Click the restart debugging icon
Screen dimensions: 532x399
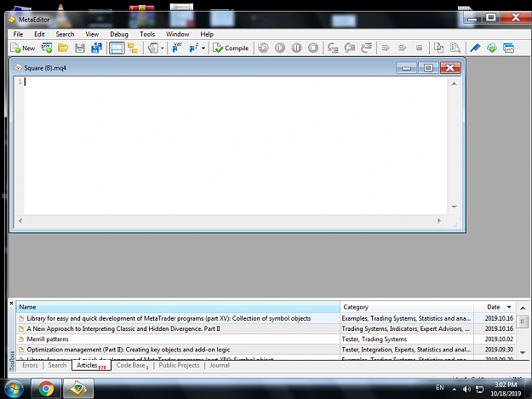263,48
